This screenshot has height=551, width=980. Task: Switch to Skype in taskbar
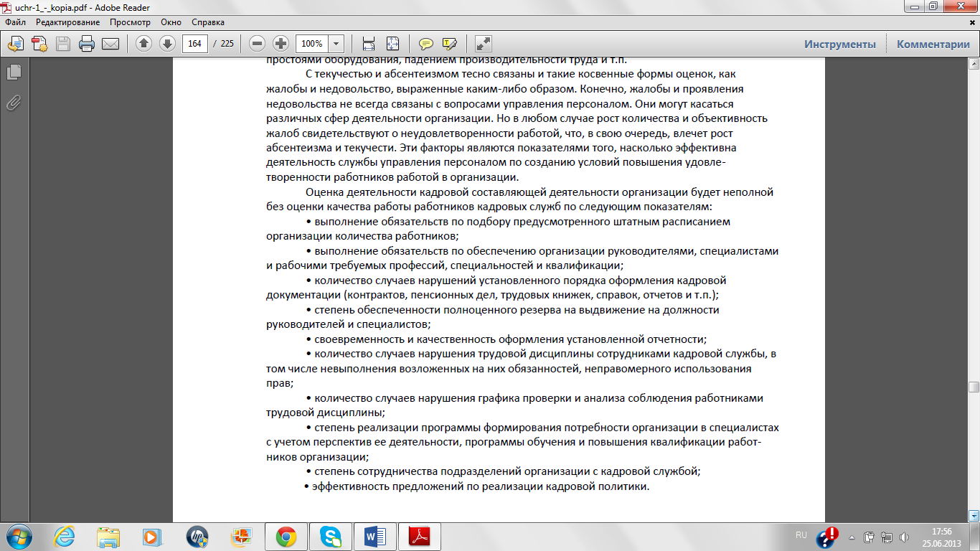[x=331, y=537]
